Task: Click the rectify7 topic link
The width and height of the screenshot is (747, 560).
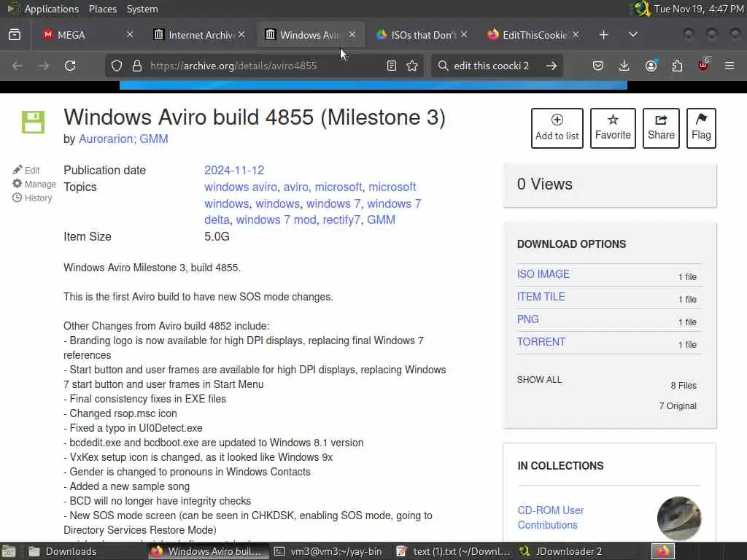Action: [x=341, y=219]
